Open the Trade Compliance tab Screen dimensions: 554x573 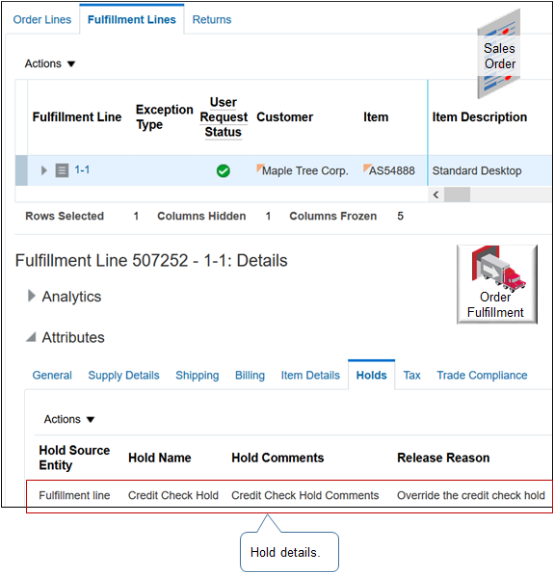(482, 375)
